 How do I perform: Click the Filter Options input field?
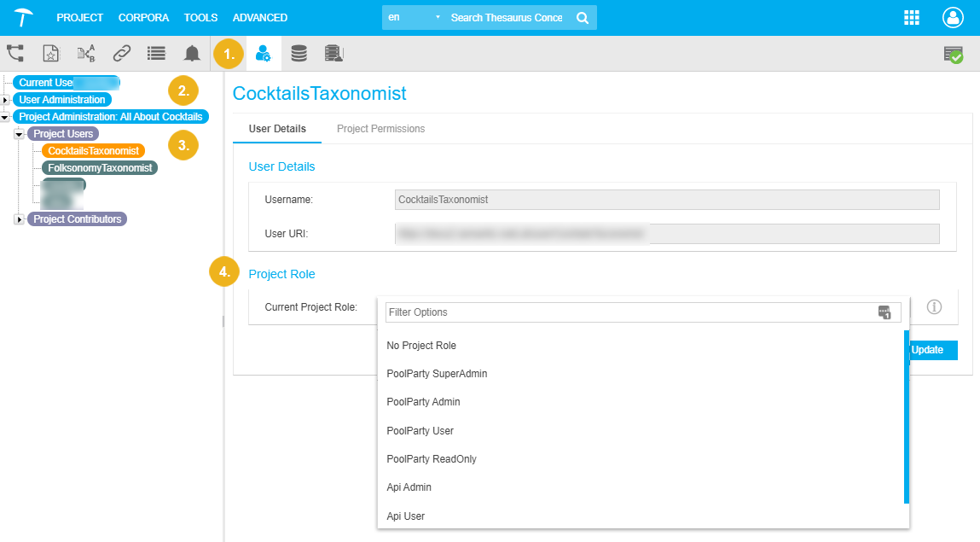point(629,312)
